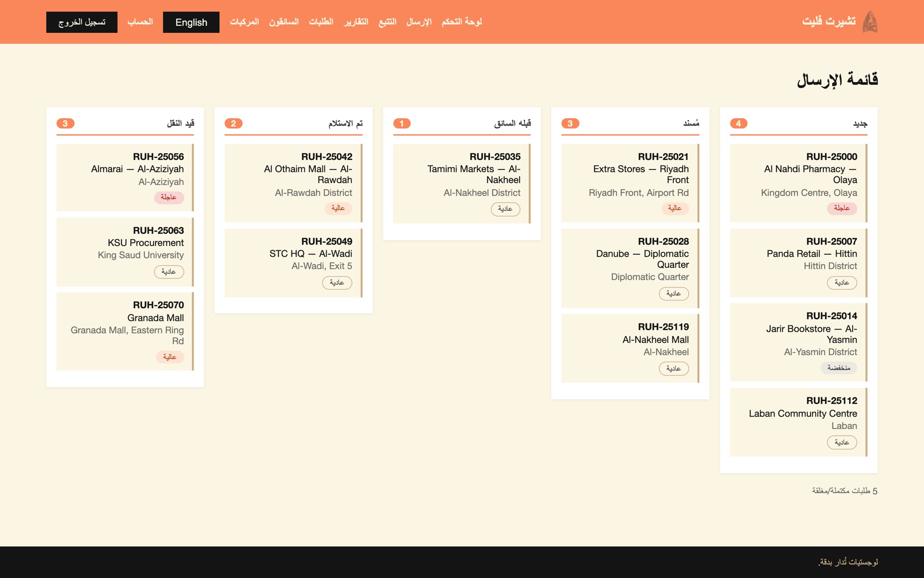Click عاجلة tag on Almarai card
The image size is (924, 578).
click(169, 197)
